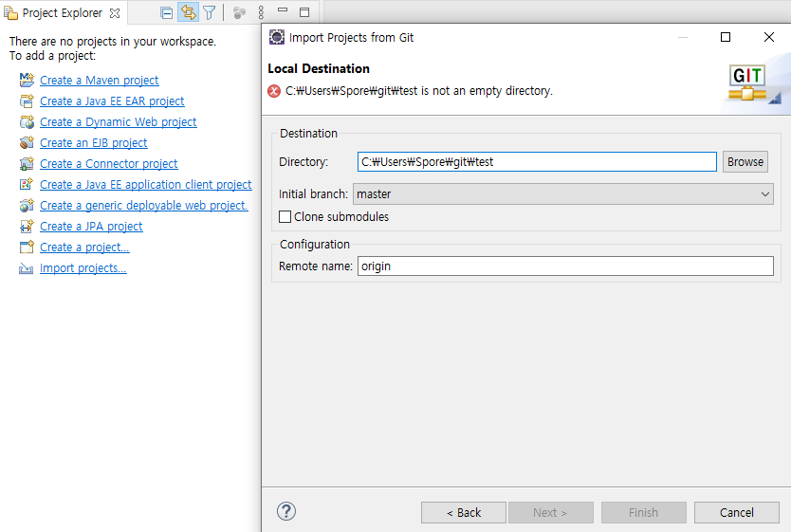Viewport: 791px width, 532px height.
Task: Click the Import projects icon
Action: tap(27, 268)
